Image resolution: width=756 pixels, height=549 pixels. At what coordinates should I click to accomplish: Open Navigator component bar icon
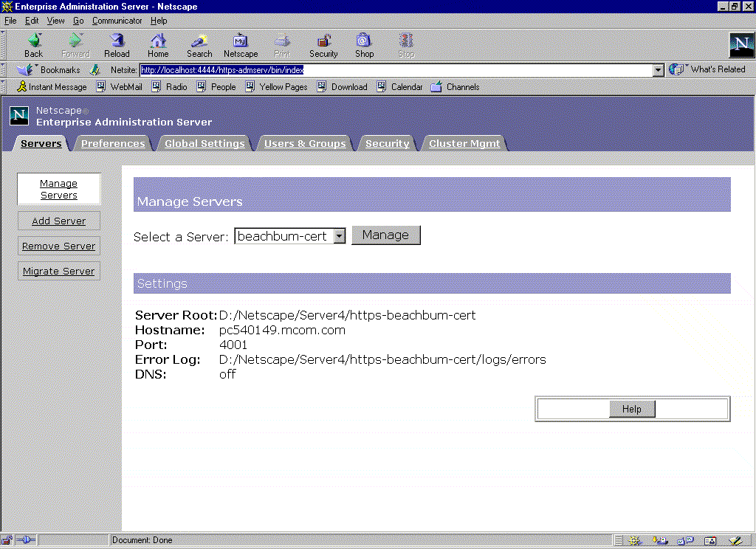tap(634, 541)
